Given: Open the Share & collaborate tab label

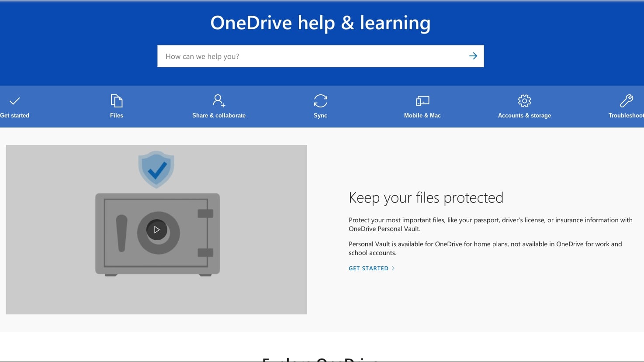Looking at the screenshot, I should 219,115.
